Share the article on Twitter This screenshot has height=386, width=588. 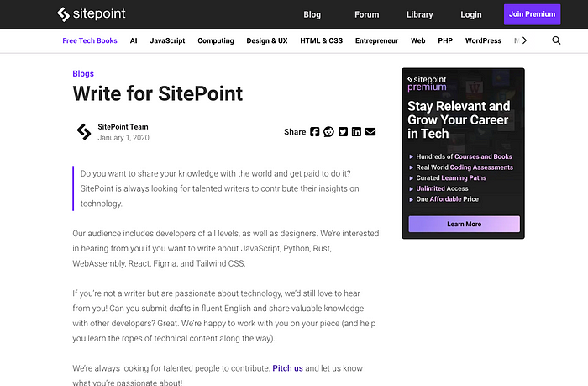coord(343,132)
